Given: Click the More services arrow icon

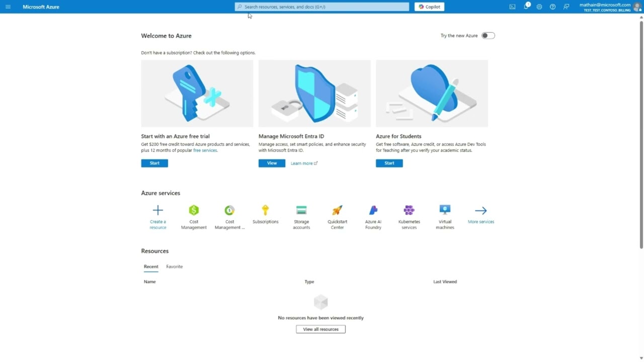Looking at the screenshot, I should click(481, 211).
